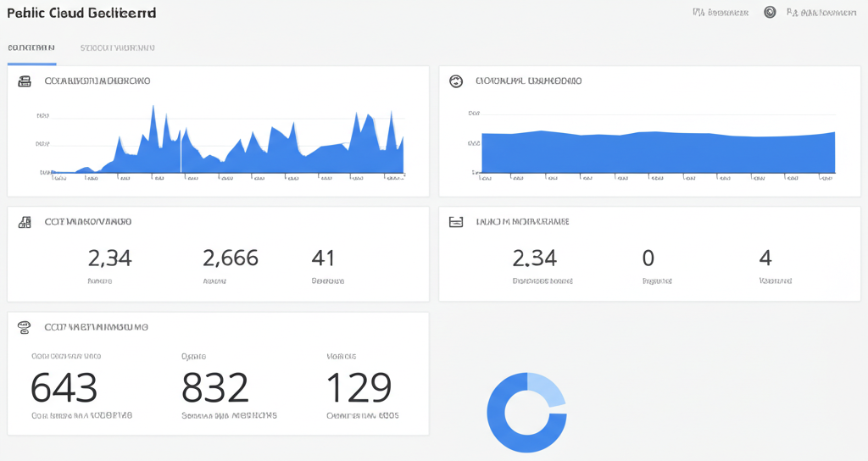Click the flat blue area chart
The image size is (868, 461).
(658, 153)
